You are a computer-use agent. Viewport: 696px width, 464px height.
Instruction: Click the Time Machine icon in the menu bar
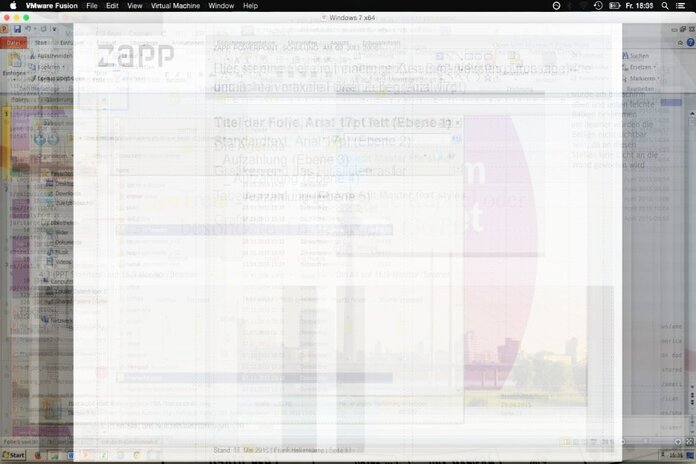tap(598, 6)
